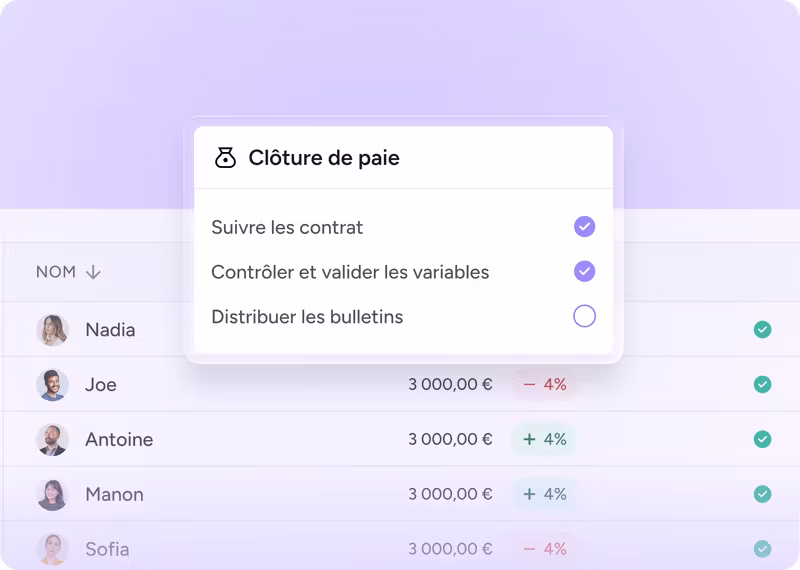
Task: Click the green +4% badge for Antoine
Action: coord(544,439)
